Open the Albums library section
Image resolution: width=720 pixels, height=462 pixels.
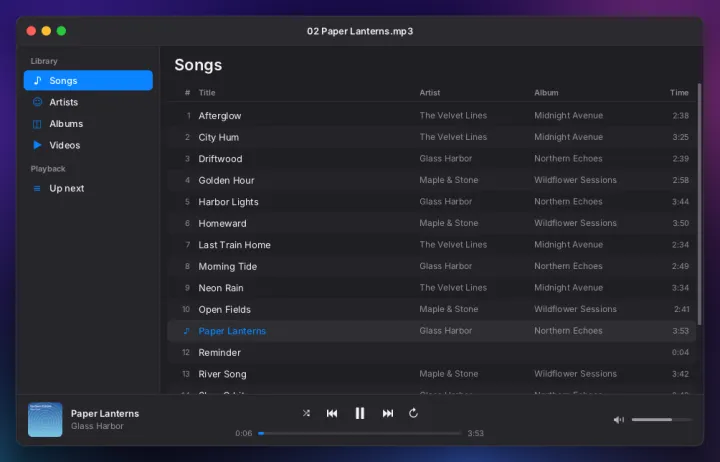click(x=88, y=124)
